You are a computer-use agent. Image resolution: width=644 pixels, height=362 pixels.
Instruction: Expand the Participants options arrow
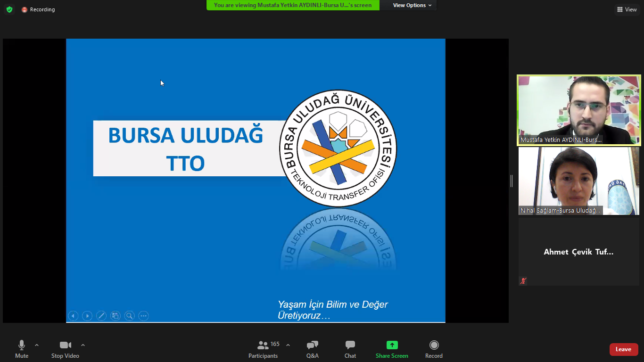(x=288, y=345)
